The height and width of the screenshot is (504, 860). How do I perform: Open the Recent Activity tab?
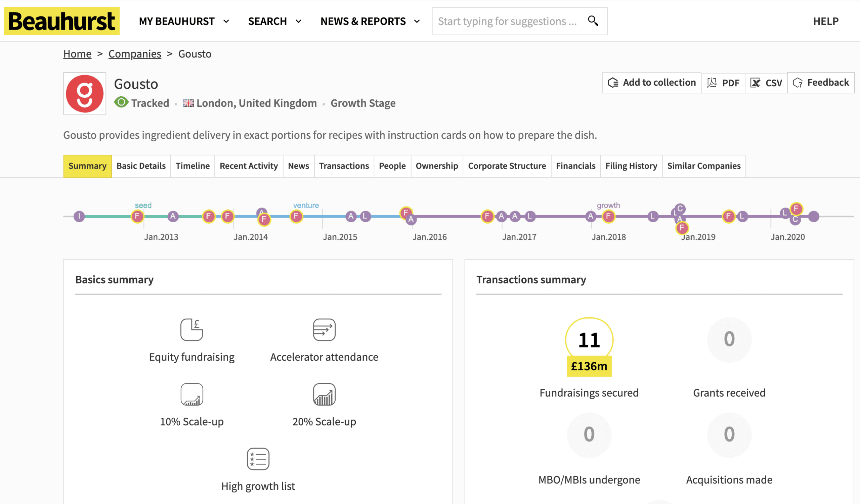249,166
